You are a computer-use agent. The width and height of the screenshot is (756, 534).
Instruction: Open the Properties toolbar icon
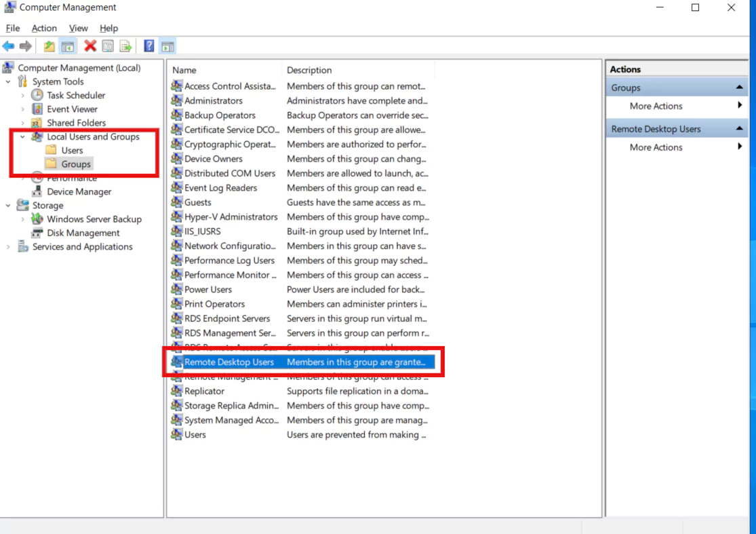(108, 46)
